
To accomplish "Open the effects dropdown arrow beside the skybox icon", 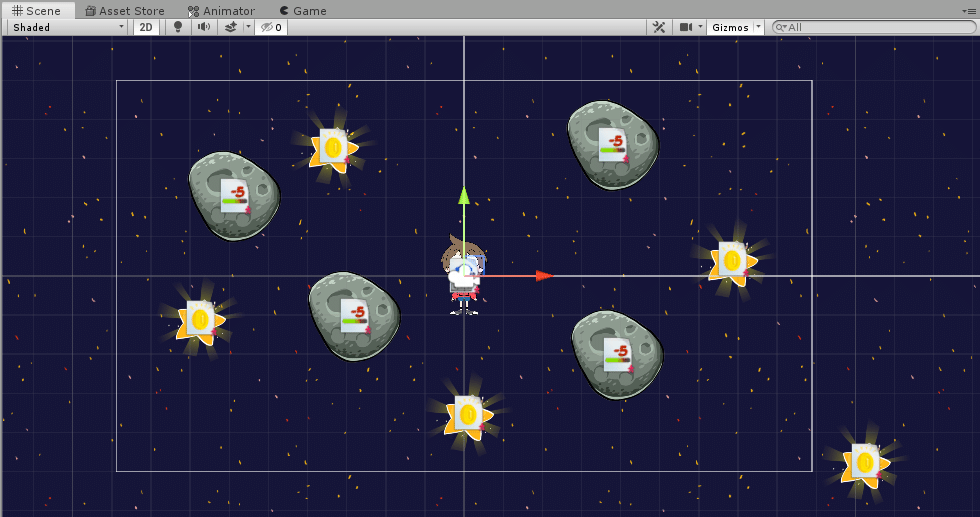I will click(248, 27).
